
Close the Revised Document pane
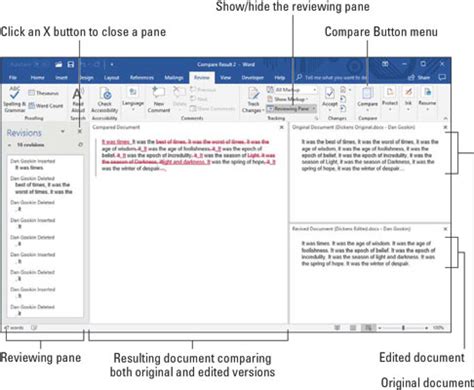pos(445,229)
